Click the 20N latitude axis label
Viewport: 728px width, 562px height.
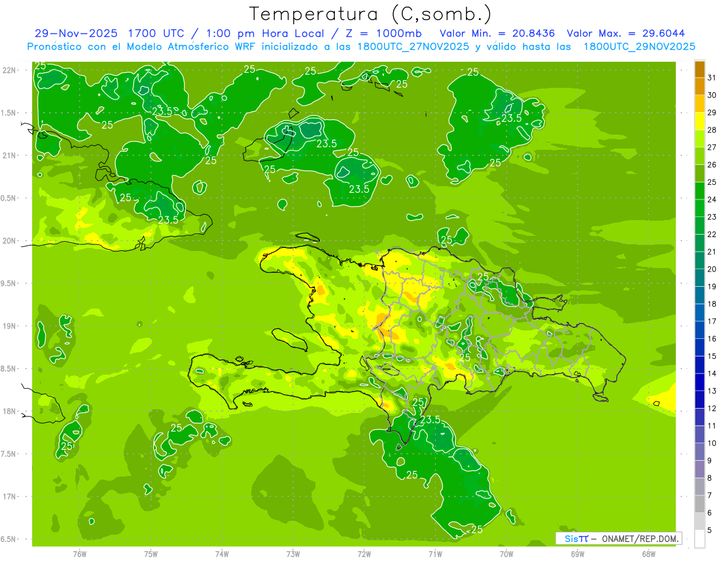pos(10,241)
